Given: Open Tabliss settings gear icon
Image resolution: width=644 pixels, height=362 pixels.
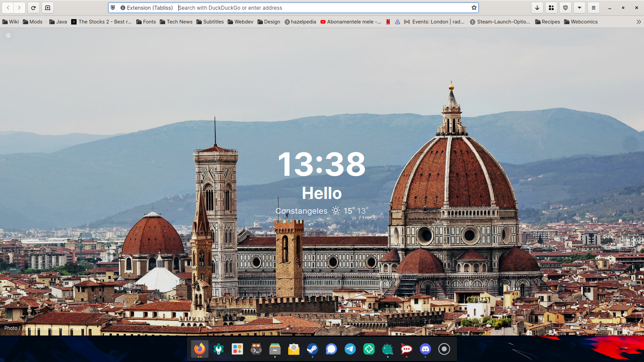Looking at the screenshot, I should point(8,36).
